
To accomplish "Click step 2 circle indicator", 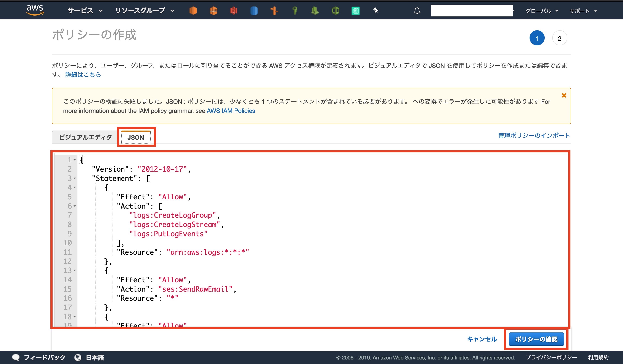I will click(559, 38).
